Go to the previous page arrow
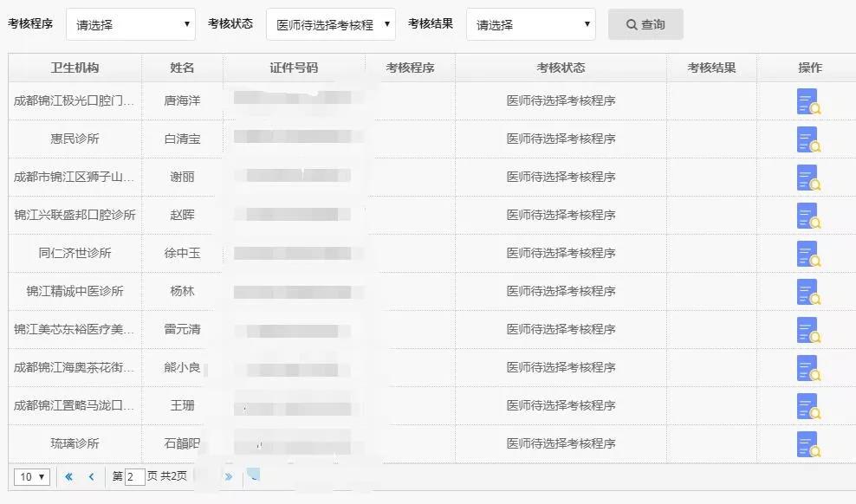The height and width of the screenshot is (504, 856). tap(92, 476)
